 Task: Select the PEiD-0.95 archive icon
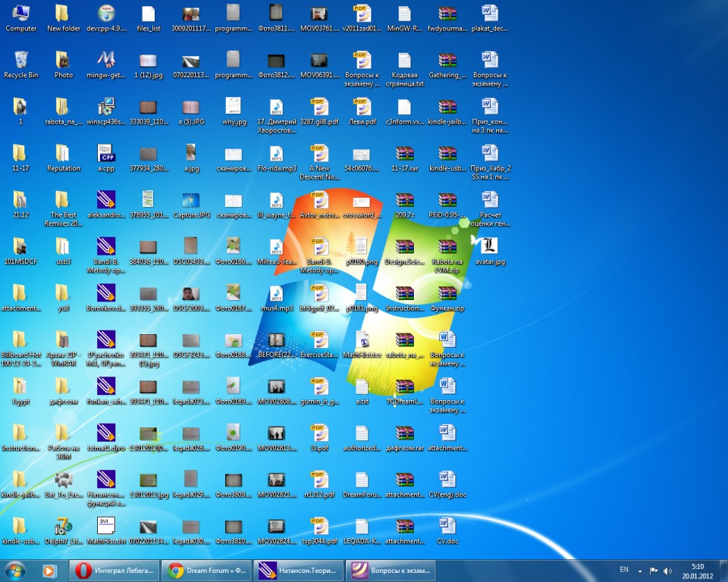(447, 205)
